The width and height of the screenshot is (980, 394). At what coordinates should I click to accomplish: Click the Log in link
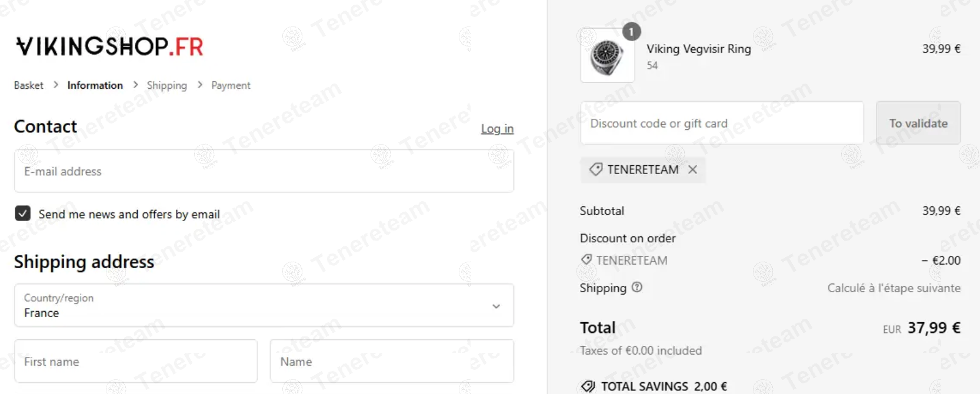click(497, 129)
